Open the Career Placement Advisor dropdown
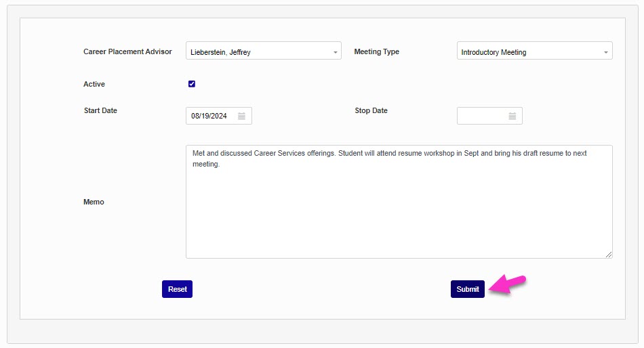644x348 pixels. 263,51
